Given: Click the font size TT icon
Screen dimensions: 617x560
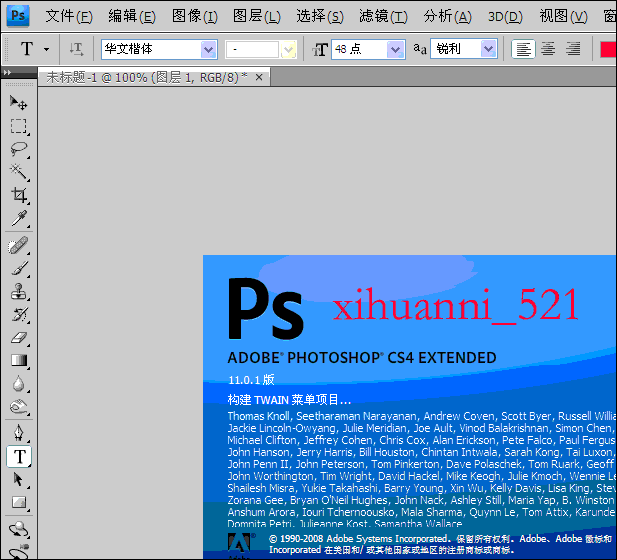Looking at the screenshot, I should click(320, 50).
